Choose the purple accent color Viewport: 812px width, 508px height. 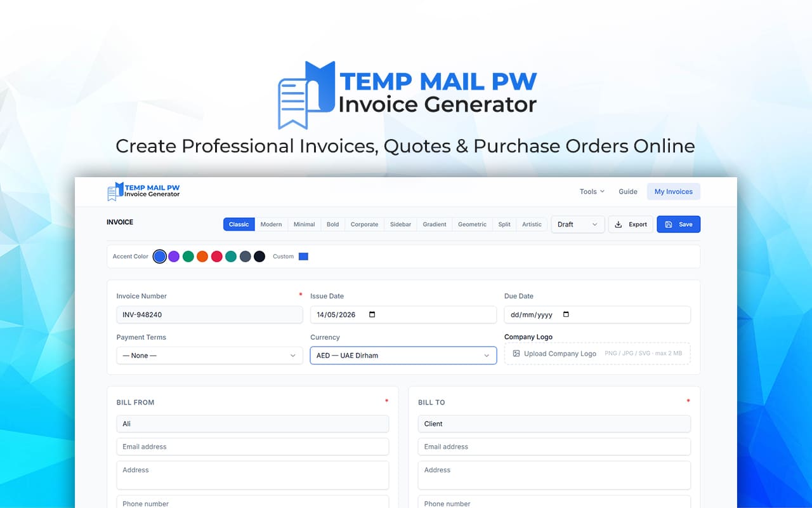click(x=174, y=257)
